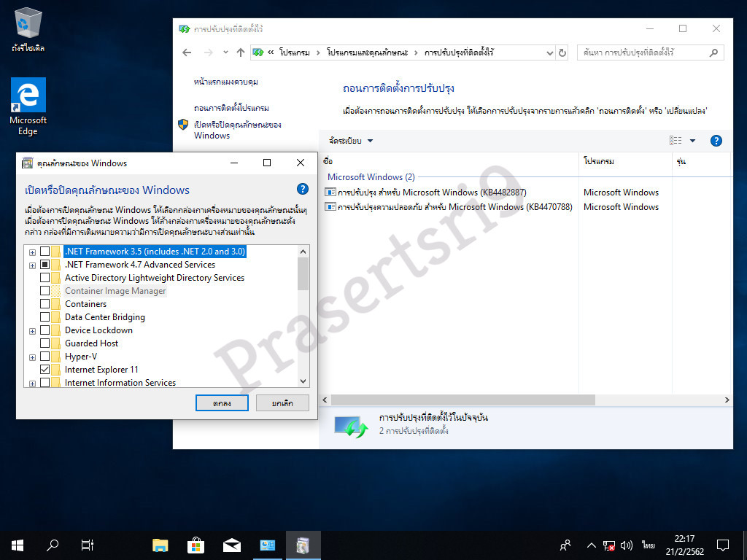Check the Device Lockdown checkbox

pos(44,330)
